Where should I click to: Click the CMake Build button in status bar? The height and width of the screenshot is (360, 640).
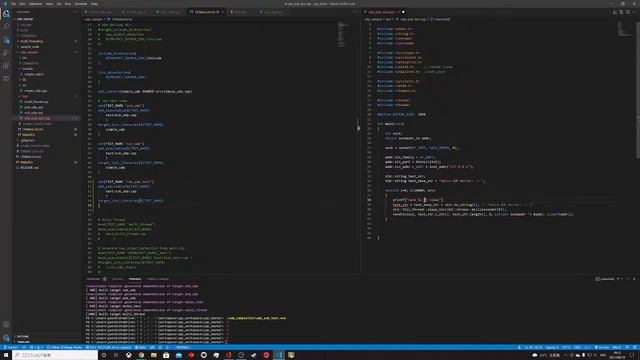141,347
